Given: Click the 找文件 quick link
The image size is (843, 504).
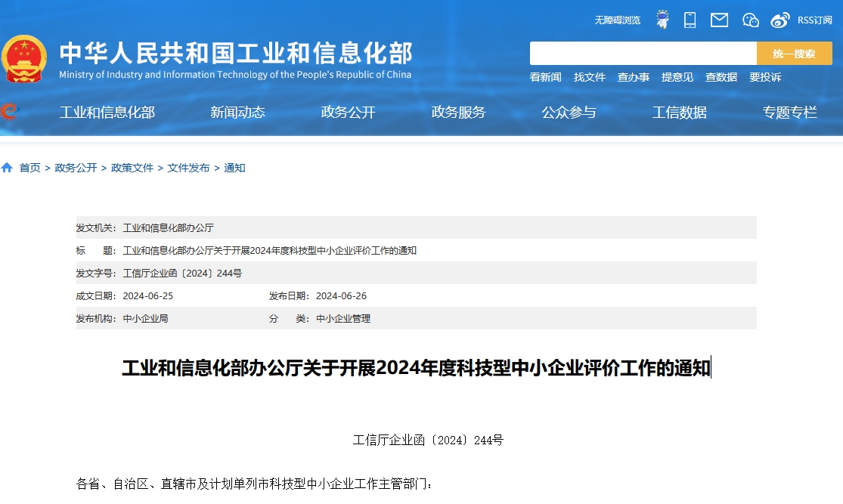Looking at the screenshot, I should [590, 77].
